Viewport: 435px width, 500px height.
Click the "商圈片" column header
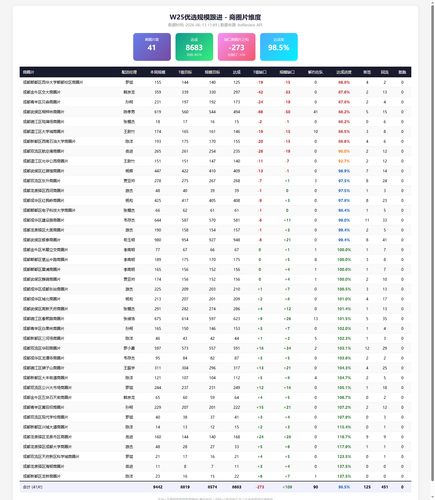[28, 72]
